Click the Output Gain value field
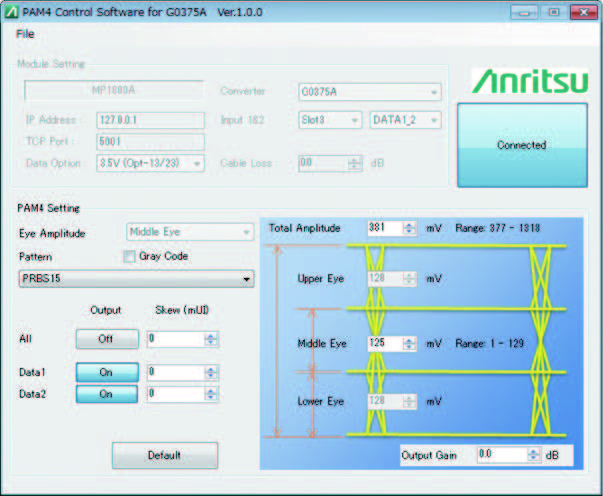The width and height of the screenshot is (603, 496). pyautogui.click(x=502, y=454)
